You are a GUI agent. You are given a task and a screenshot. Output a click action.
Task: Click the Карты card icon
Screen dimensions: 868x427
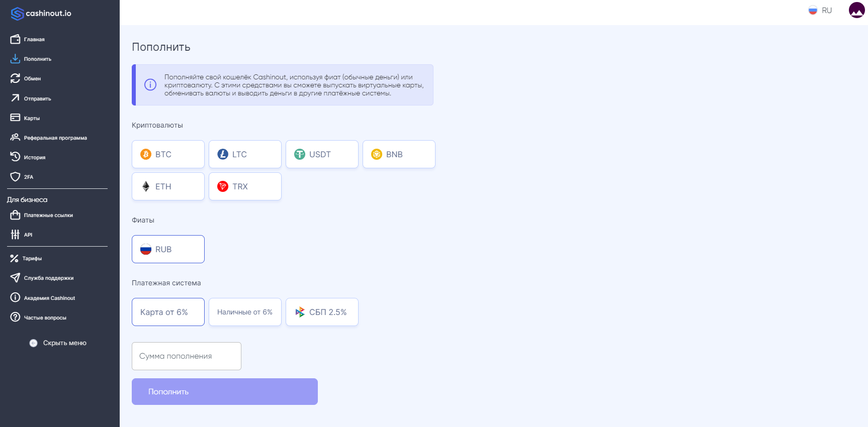point(15,118)
